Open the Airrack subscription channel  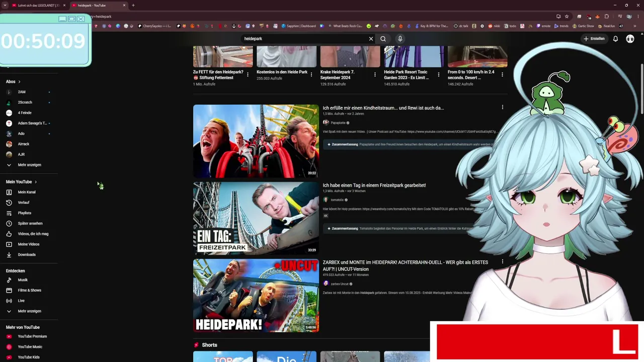(x=18, y=144)
